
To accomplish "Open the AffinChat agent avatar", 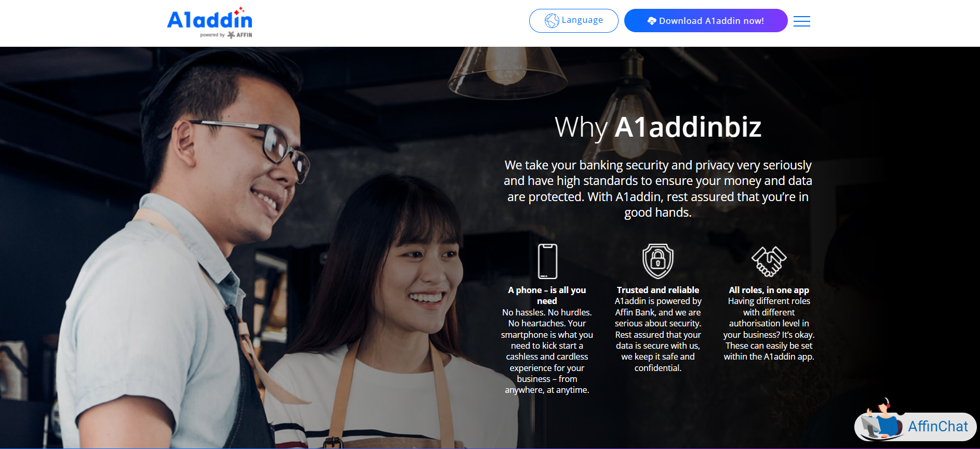I will (882, 420).
